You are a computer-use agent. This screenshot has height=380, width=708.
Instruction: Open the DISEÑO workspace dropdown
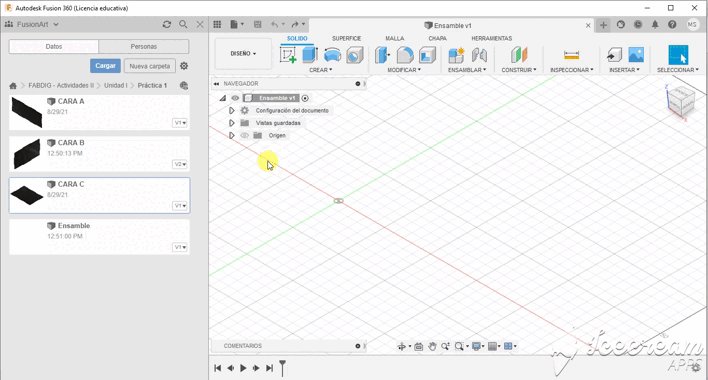243,54
